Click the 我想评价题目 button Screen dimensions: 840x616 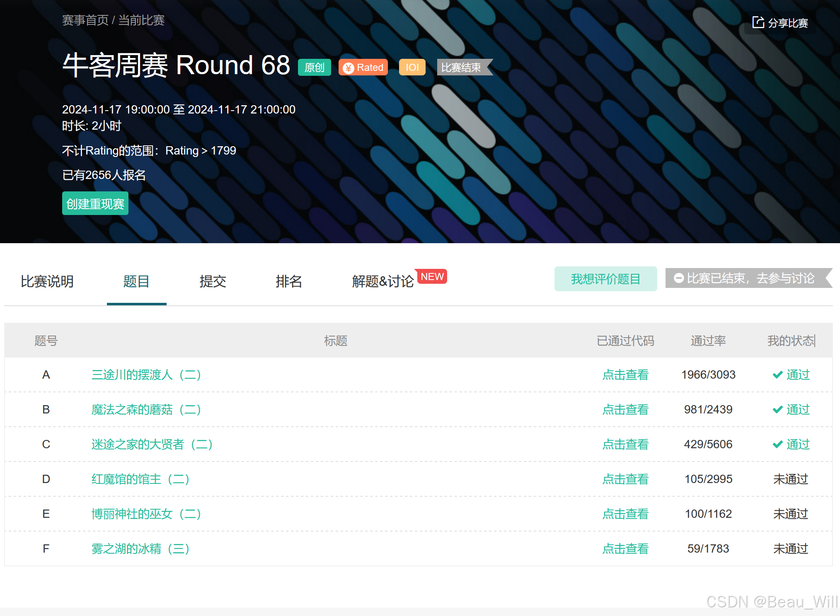[605, 279]
